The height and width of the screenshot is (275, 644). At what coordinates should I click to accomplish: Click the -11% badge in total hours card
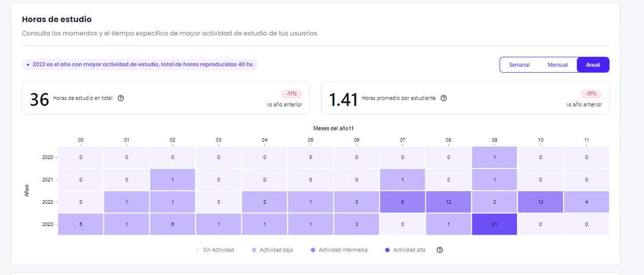(292, 94)
